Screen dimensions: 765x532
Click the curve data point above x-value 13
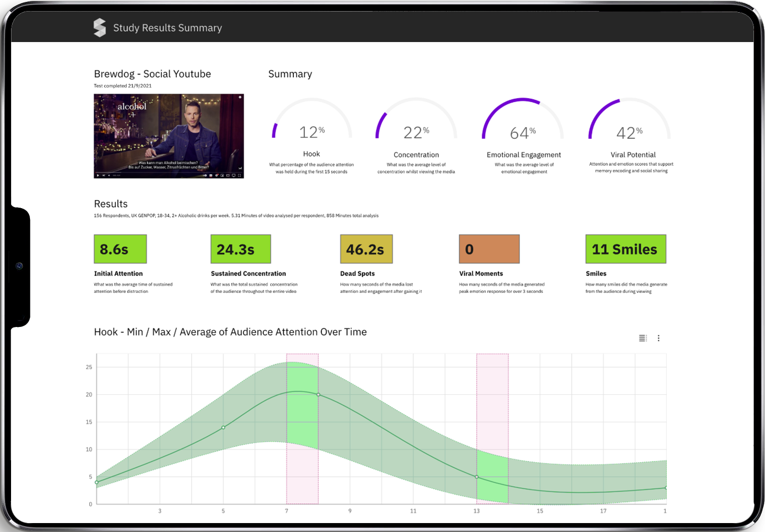pos(477,477)
